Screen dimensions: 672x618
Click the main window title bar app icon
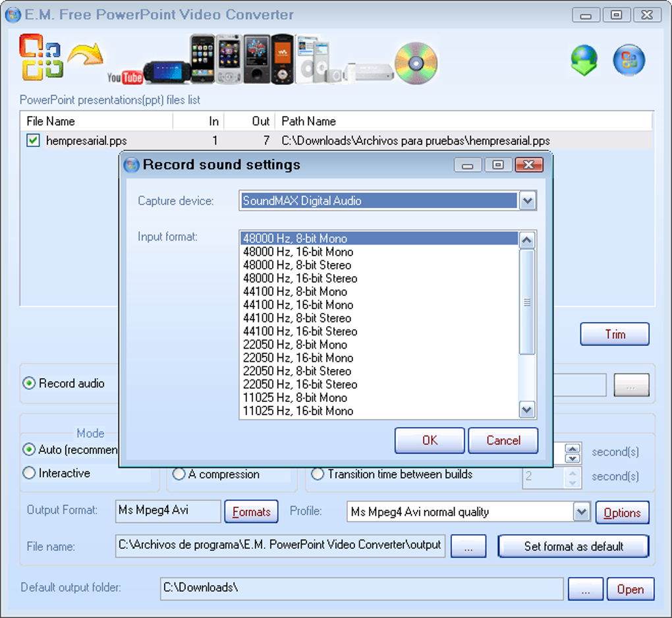[13, 14]
